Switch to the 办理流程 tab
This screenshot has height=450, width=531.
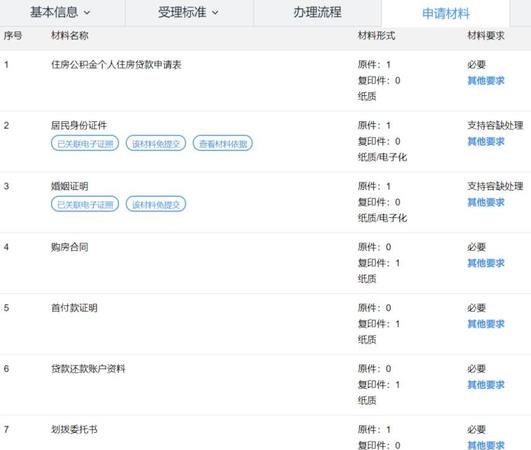click(x=317, y=13)
